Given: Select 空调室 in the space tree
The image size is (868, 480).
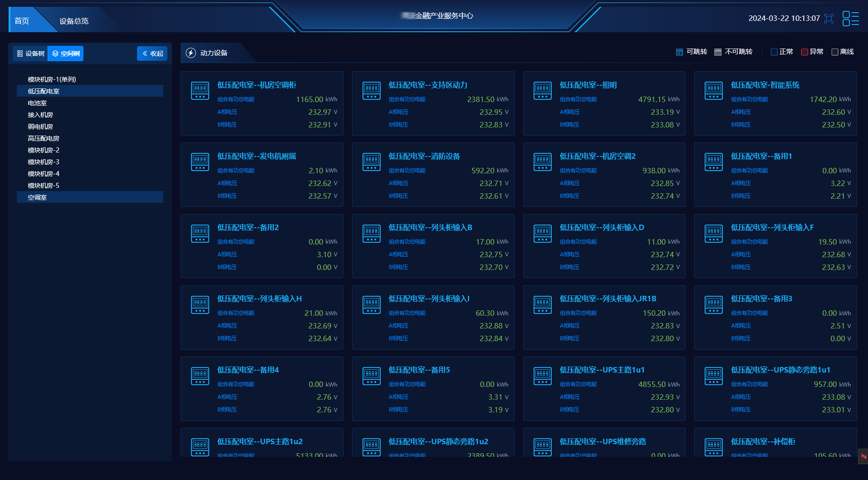Looking at the screenshot, I should [x=37, y=197].
